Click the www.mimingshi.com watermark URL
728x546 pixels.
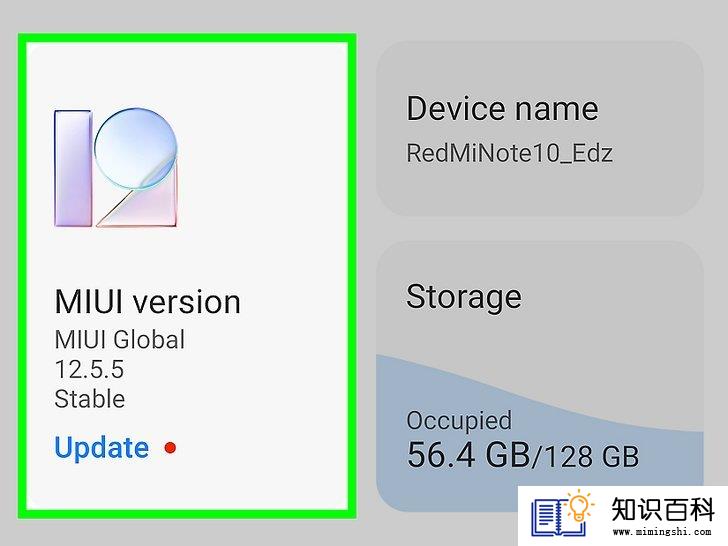tap(662, 532)
